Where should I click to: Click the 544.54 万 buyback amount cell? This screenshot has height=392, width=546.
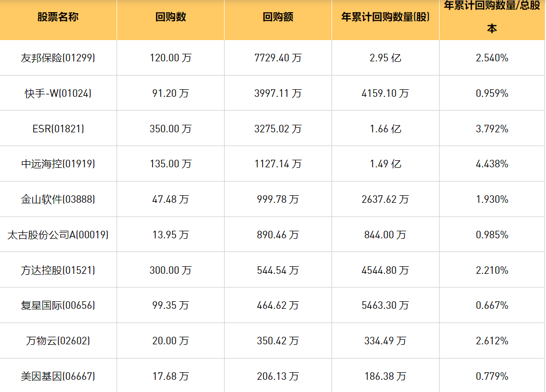pos(278,271)
